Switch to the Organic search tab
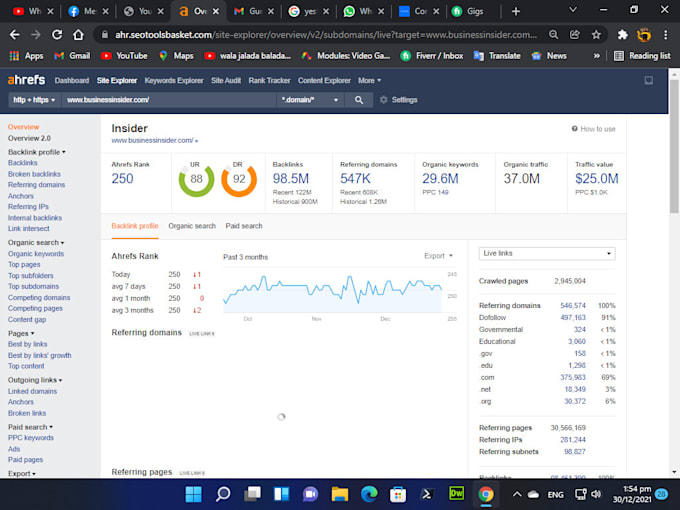This screenshot has height=510, width=680. click(x=192, y=226)
